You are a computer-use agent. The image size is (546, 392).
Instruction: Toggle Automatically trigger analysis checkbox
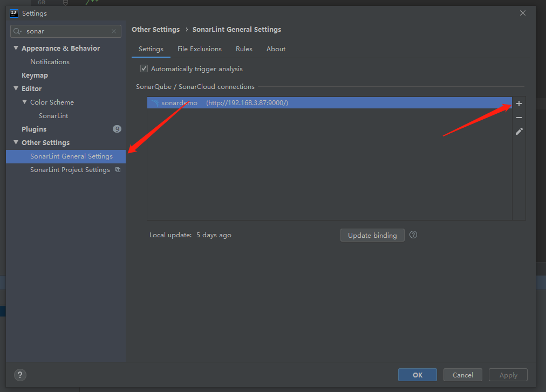[144, 68]
